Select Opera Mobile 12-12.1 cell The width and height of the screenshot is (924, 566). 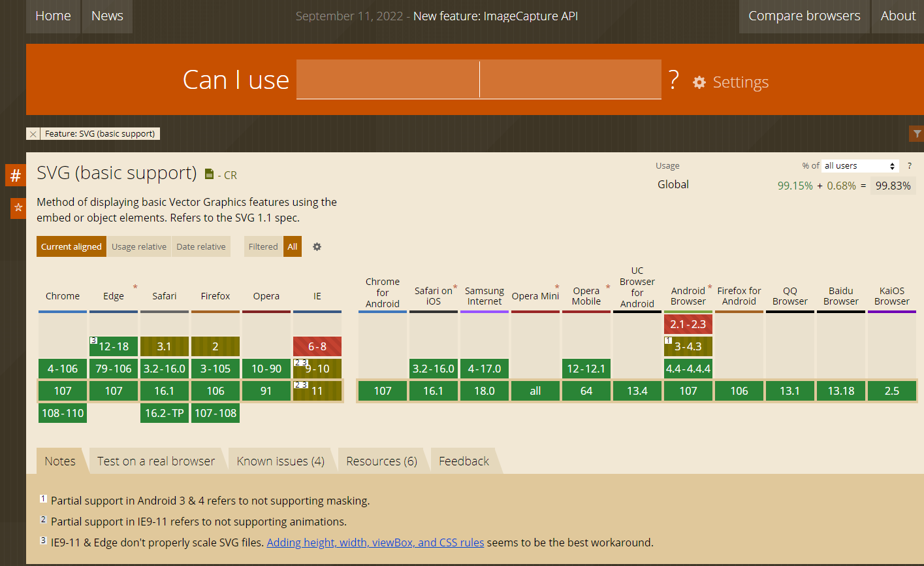coord(586,369)
